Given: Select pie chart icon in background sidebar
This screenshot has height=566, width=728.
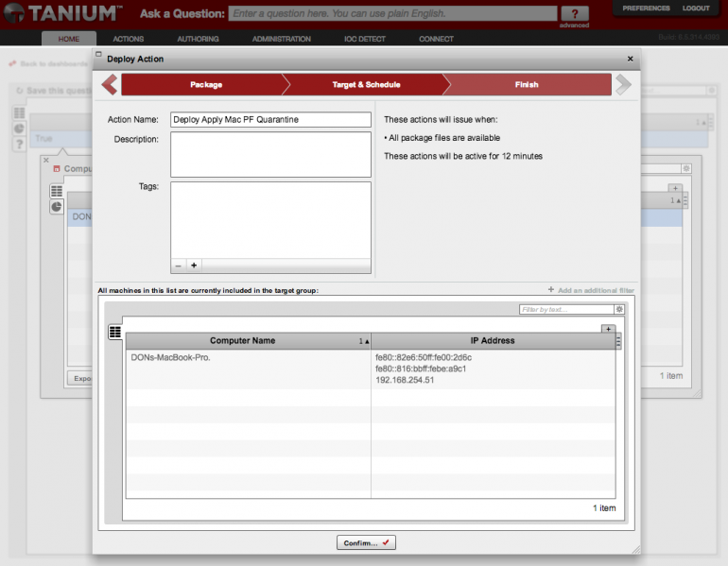Looking at the screenshot, I should 20,129.
